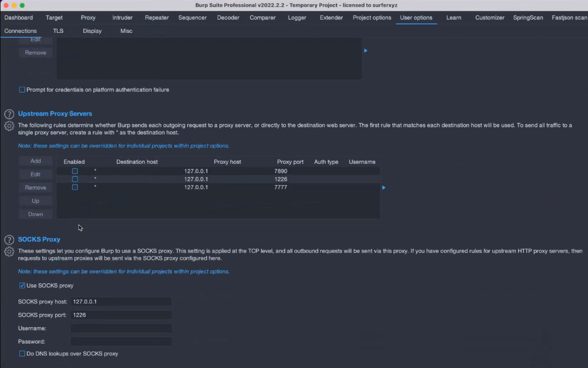Enable the proxy rule with port 7890
588x368 pixels.
point(75,171)
